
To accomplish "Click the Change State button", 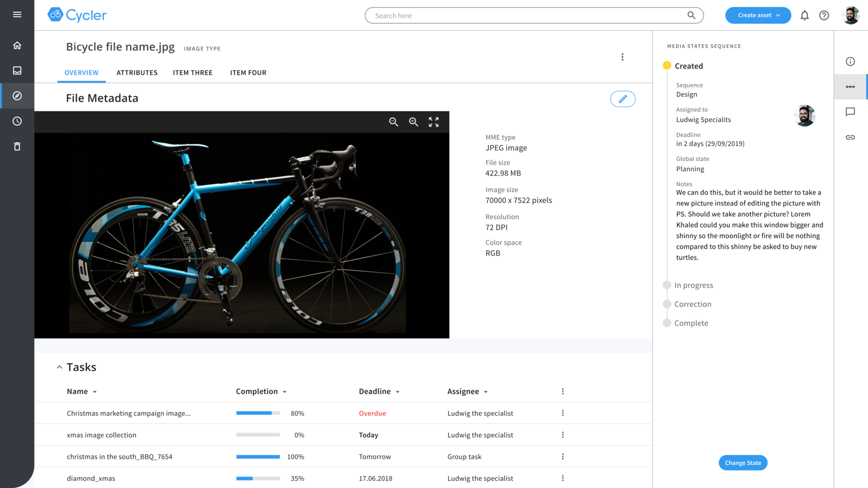I will click(743, 463).
